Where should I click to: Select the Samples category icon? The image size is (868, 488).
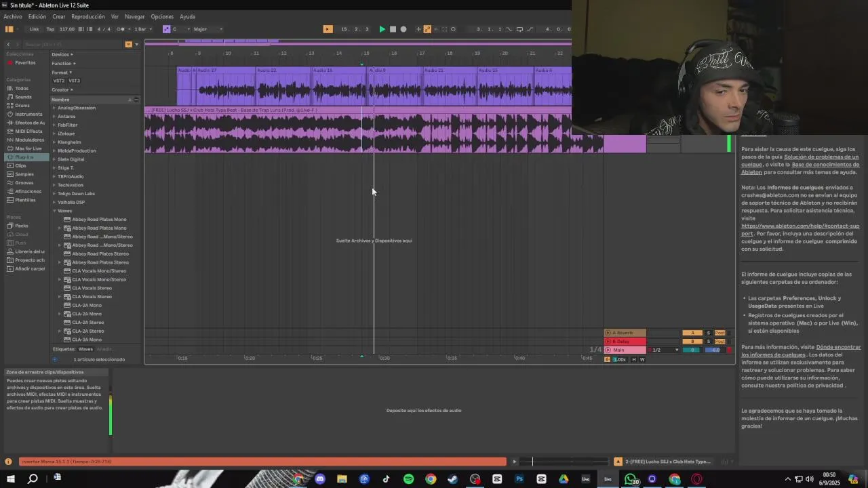pos(10,174)
